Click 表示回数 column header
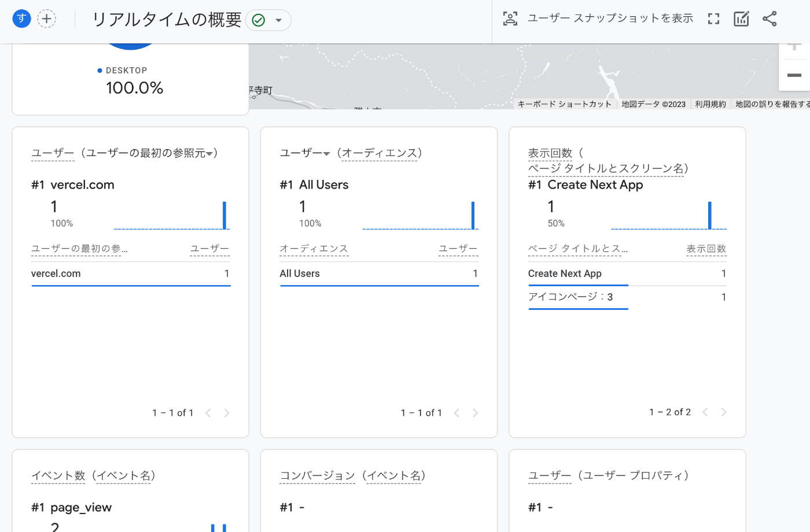The width and height of the screenshot is (810, 532). click(706, 249)
